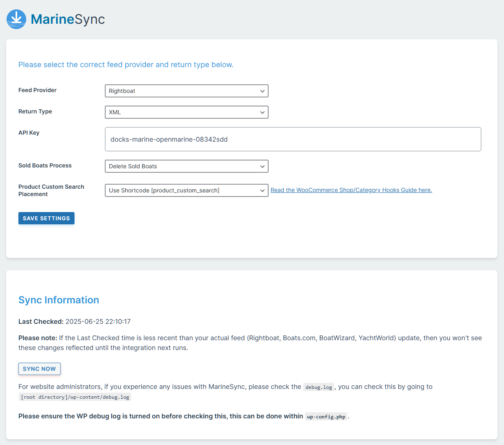The height and width of the screenshot is (445, 504).
Task: Click the Save Settings button
Action: click(46, 218)
